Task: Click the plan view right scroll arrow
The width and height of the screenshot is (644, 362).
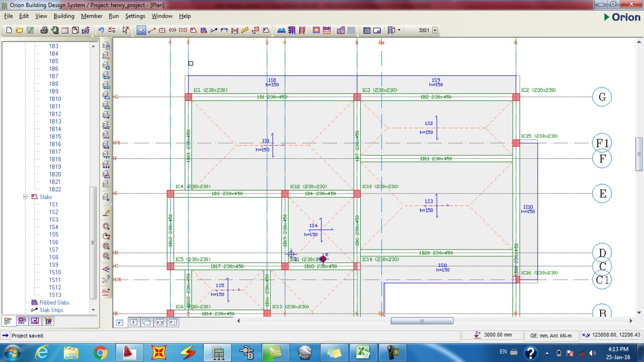Action: 630,321
